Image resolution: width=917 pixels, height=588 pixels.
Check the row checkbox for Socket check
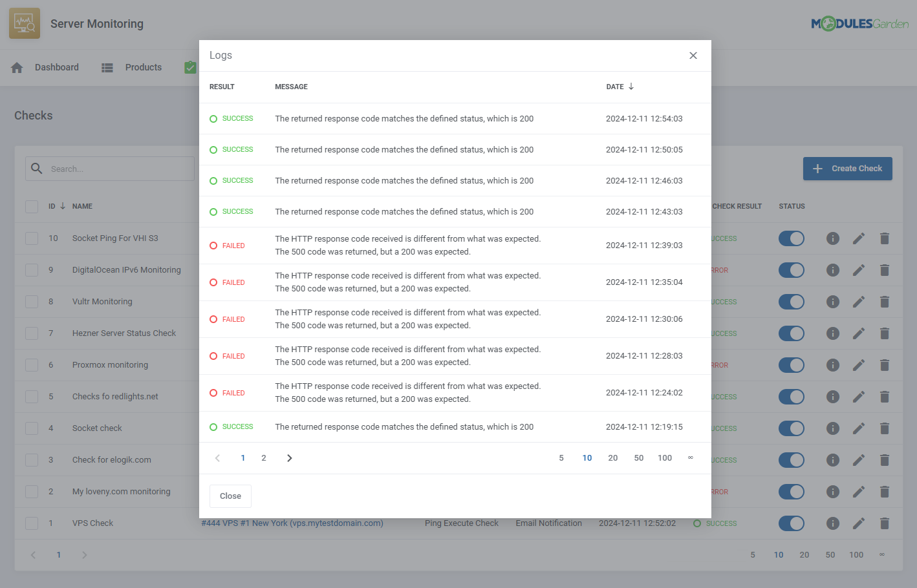31,428
